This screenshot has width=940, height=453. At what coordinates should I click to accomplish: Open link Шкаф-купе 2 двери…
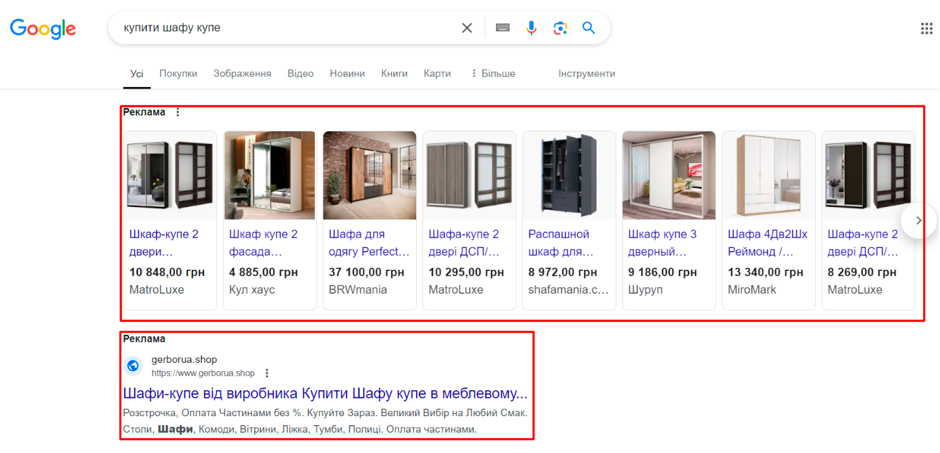[164, 243]
